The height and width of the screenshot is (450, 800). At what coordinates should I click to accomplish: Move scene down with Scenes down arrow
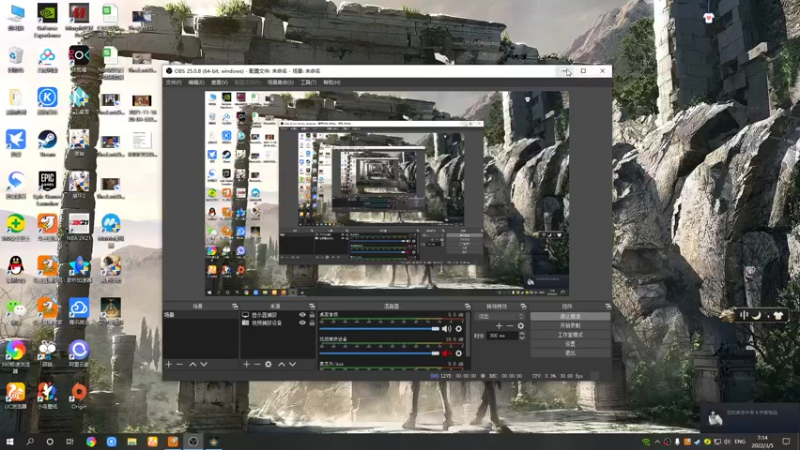pos(204,364)
